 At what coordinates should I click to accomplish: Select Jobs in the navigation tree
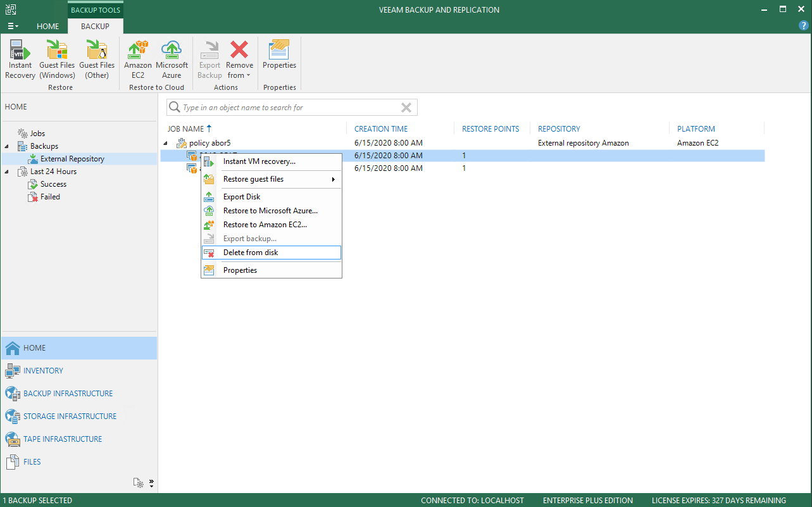(x=37, y=134)
